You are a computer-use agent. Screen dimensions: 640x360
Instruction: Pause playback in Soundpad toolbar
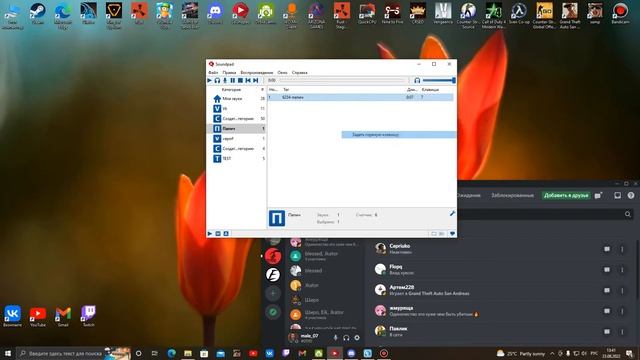pos(233,80)
